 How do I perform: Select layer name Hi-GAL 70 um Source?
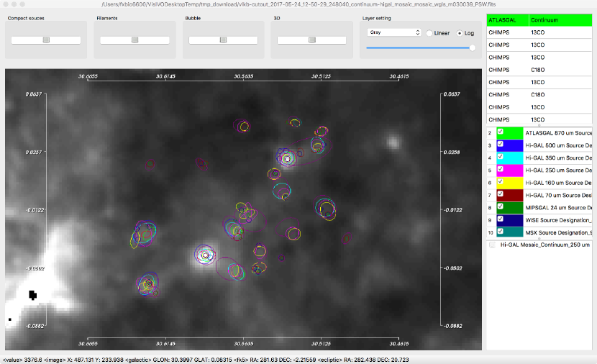(x=558, y=195)
